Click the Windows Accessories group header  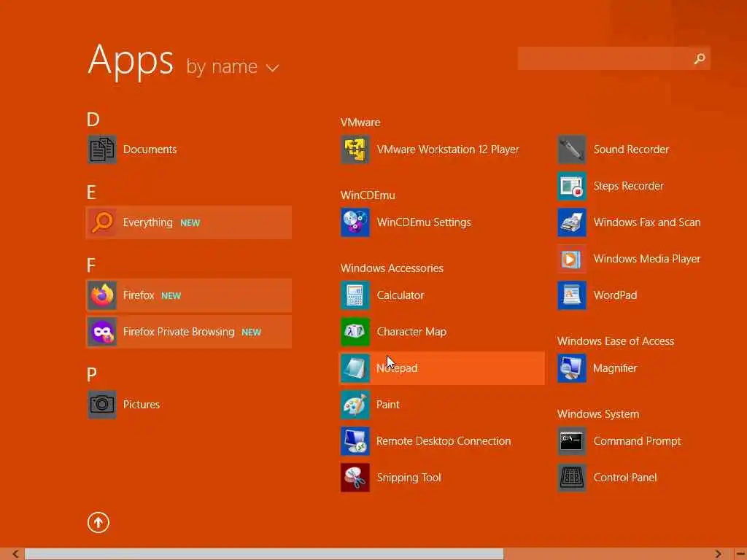click(392, 268)
